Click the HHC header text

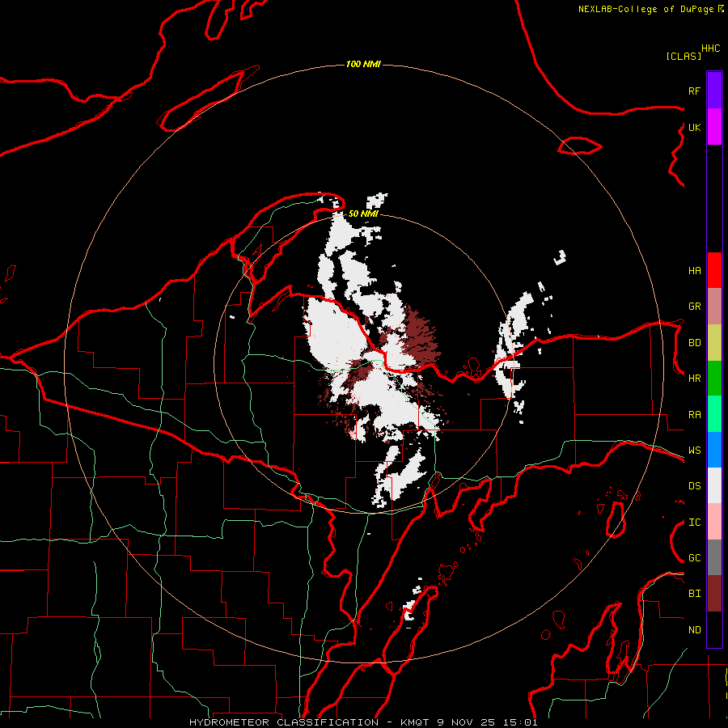coord(711,49)
